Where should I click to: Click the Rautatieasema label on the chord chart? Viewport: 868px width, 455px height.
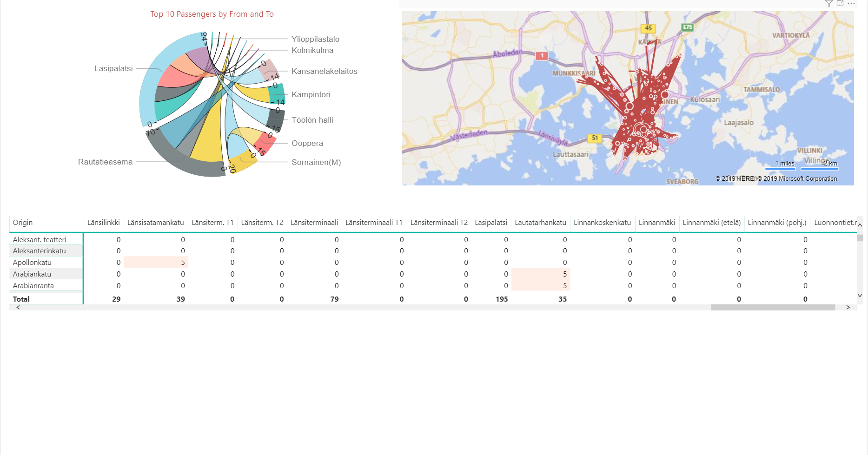[105, 162]
